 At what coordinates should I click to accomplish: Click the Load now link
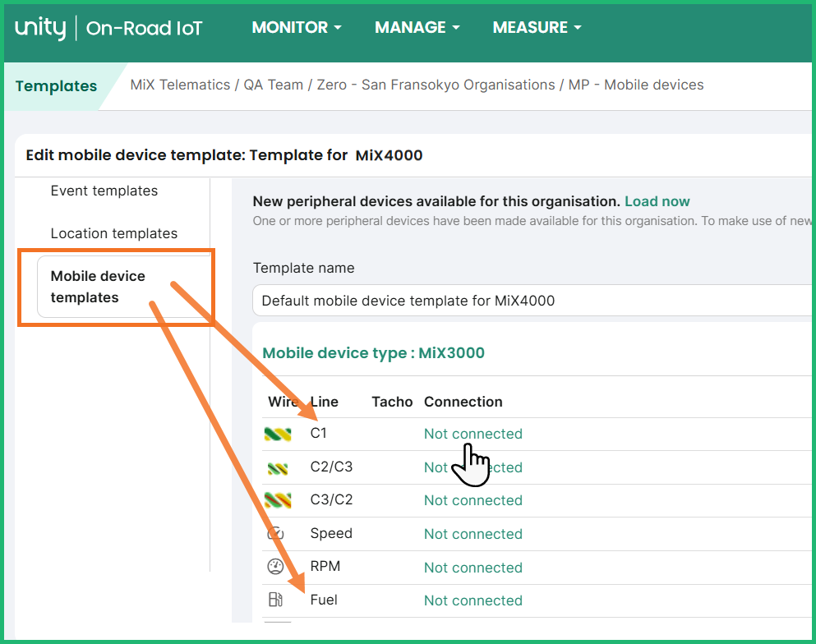[x=657, y=201]
